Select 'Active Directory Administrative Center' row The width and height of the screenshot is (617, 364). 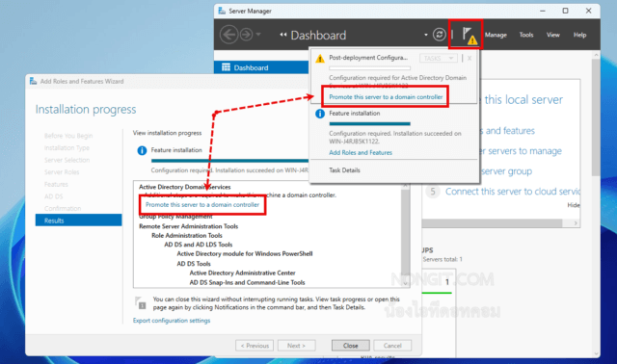242,273
